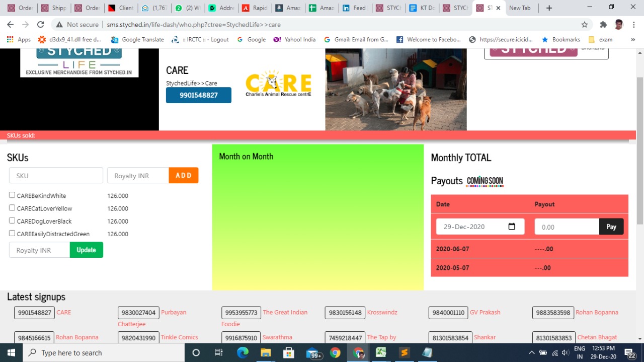Click the Pay button
The height and width of the screenshot is (362, 644).
611,227
